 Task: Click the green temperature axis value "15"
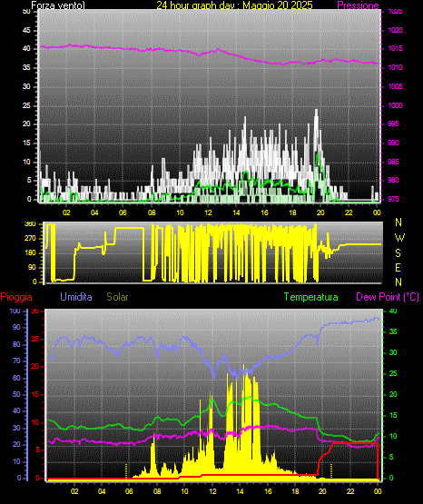(x=393, y=415)
